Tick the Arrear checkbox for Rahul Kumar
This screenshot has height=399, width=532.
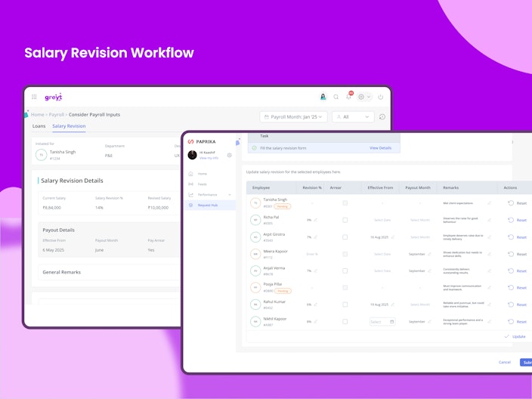[x=345, y=305]
